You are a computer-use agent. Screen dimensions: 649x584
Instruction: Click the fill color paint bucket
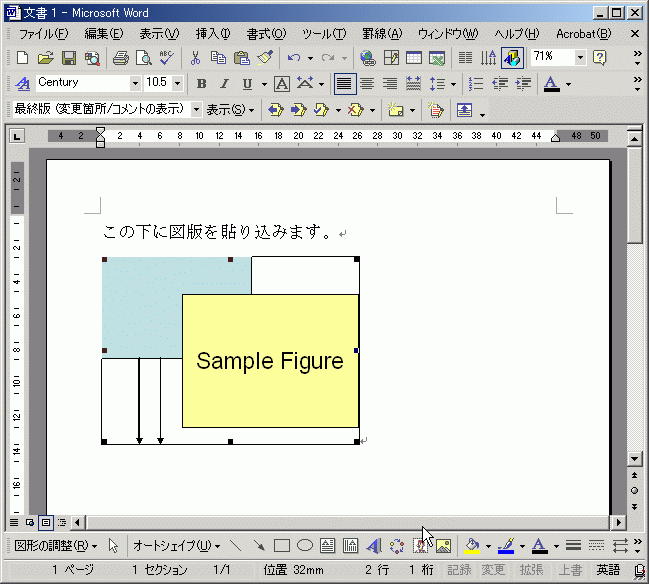[471, 546]
